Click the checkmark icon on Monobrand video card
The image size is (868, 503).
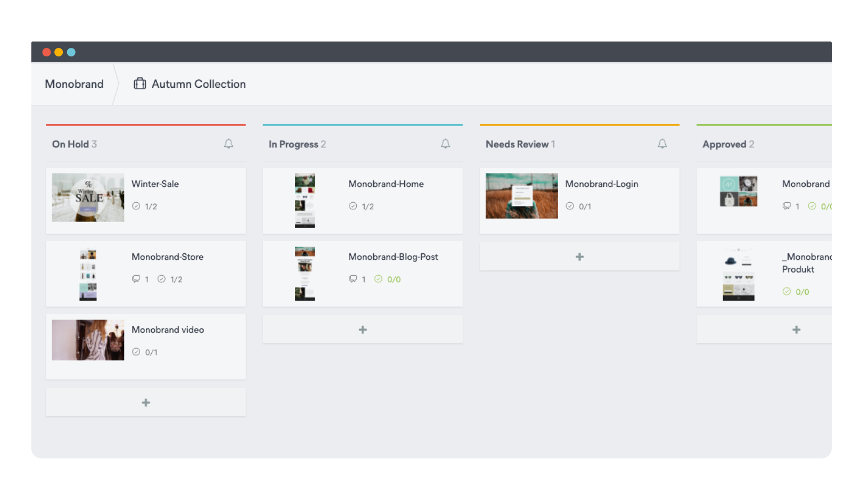pos(136,352)
